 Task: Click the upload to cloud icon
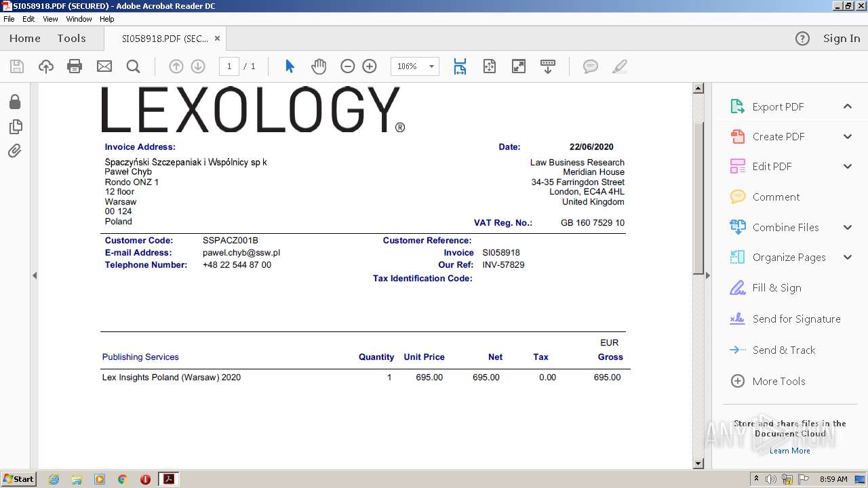click(46, 66)
